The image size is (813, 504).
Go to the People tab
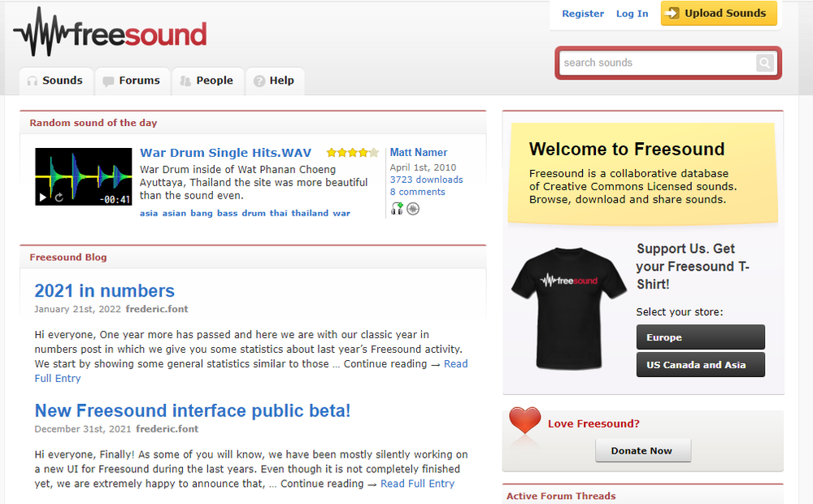tap(207, 80)
